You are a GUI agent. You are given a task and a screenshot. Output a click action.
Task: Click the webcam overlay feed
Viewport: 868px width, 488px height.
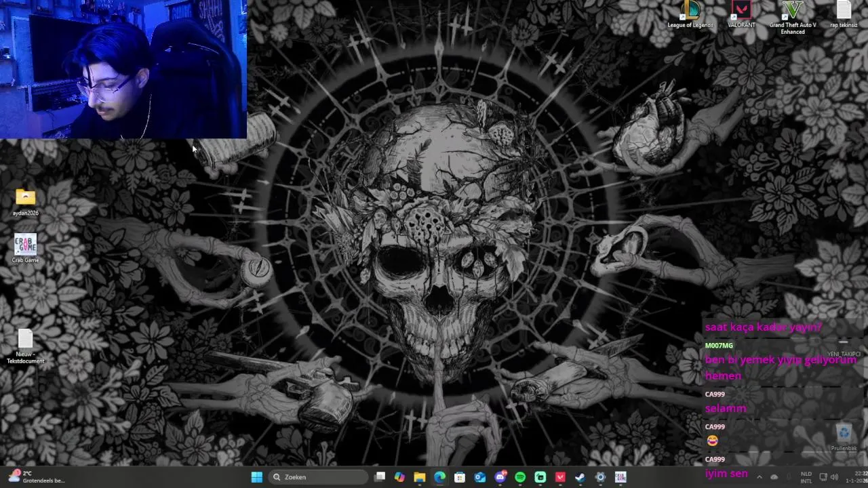[123, 69]
